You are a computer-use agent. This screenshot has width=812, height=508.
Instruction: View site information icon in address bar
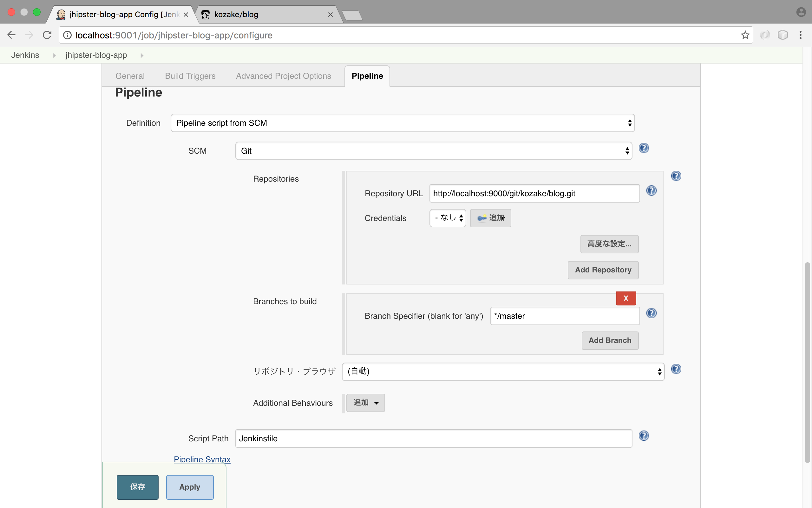point(68,35)
